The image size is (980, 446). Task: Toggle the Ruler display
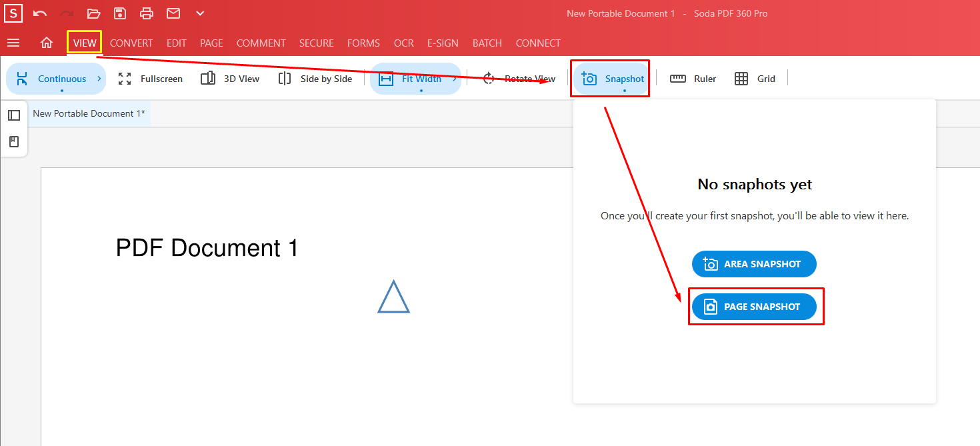tap(693, 79)
